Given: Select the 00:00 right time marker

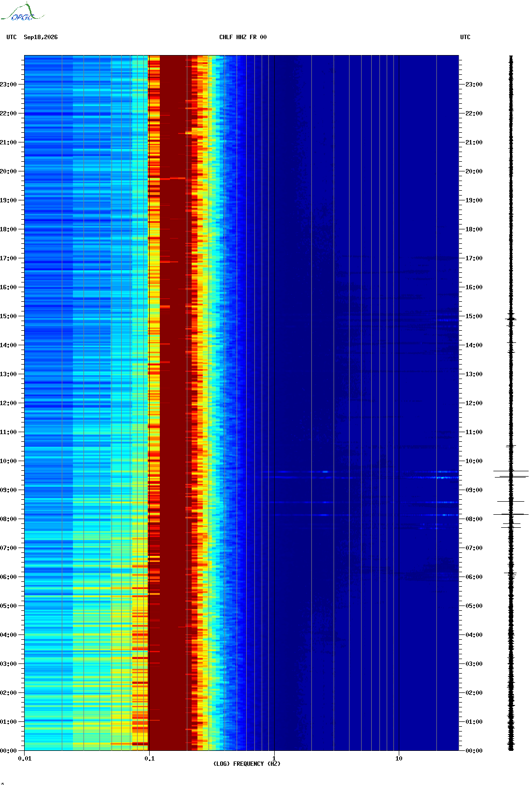Looking at the screenshot, I should pos(474,751).
